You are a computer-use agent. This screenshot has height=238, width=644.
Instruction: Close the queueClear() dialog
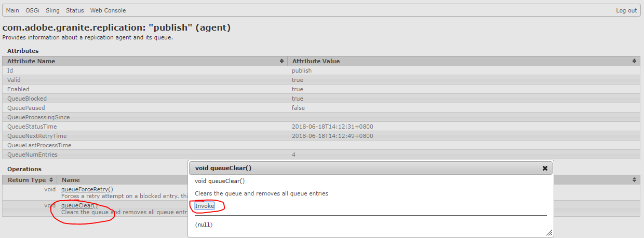[545, 168]
